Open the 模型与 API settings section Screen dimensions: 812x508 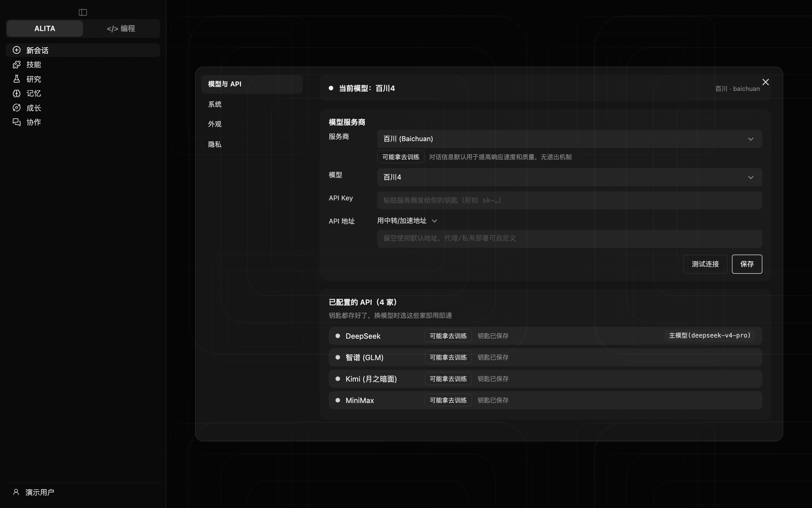pyautogui.click(x=252, y=84)
